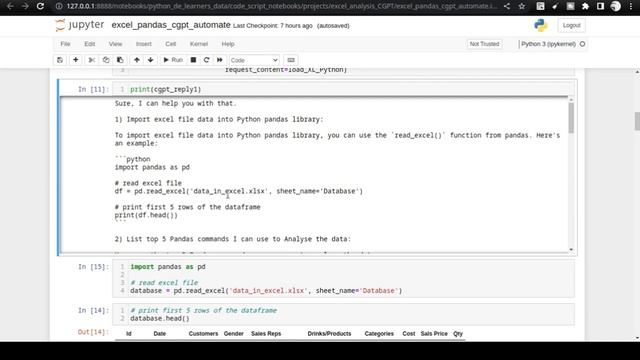The height and width of the screenshot is (360, 640).
Task: Open browser profile avatar
Action: 616,6
